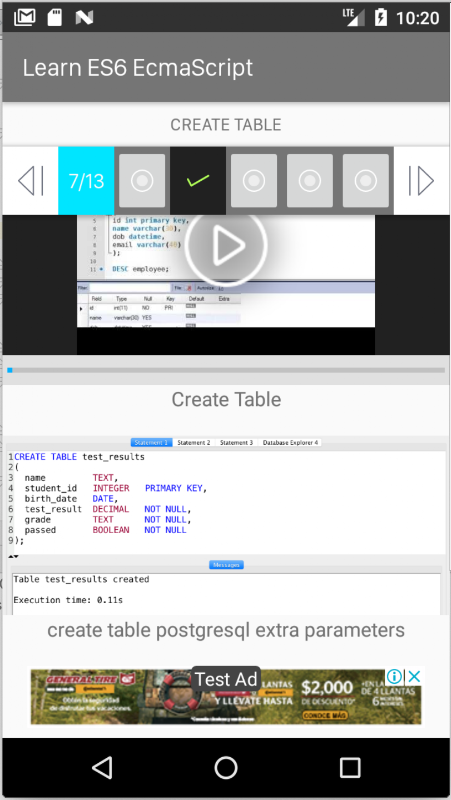The width and height of the screenshot is (451, 800).
Task: Open the ad info icon
Action: (x=394, y=677)
